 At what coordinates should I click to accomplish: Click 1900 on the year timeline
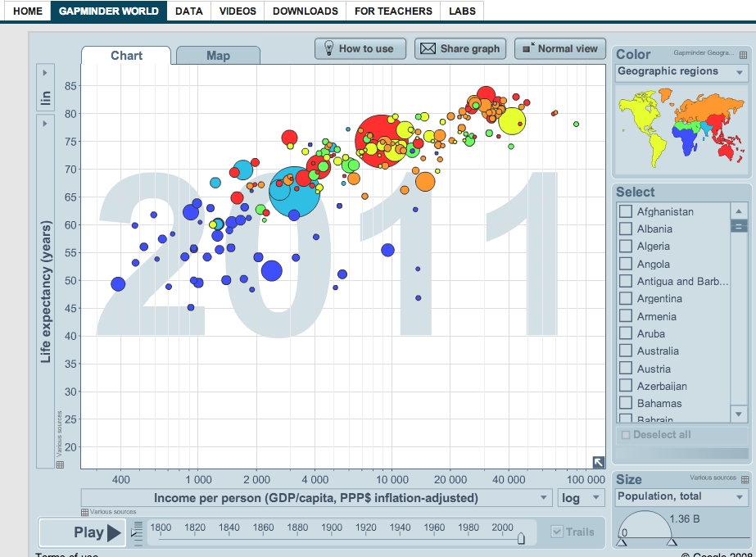coord(332,528)
